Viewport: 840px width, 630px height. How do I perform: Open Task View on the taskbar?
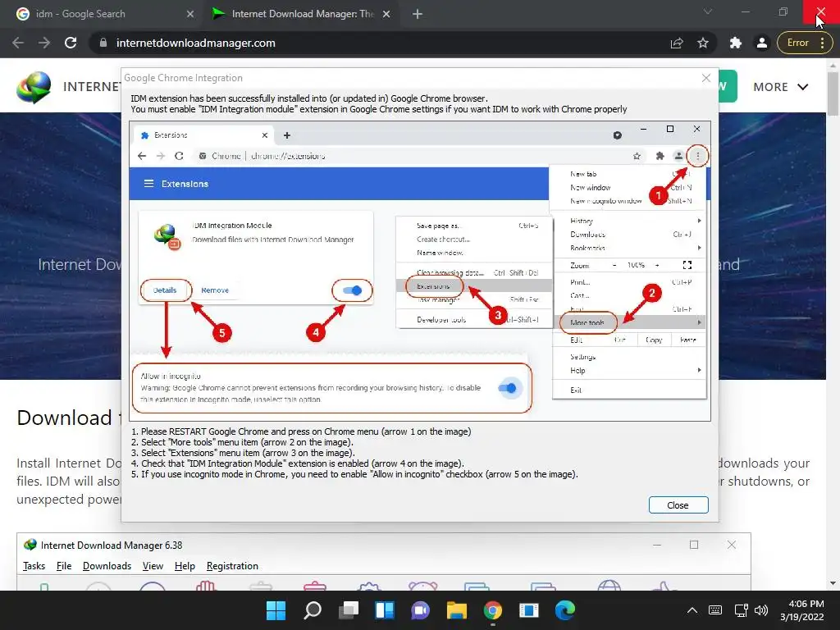pyautogui.click(x=349, y=610)
